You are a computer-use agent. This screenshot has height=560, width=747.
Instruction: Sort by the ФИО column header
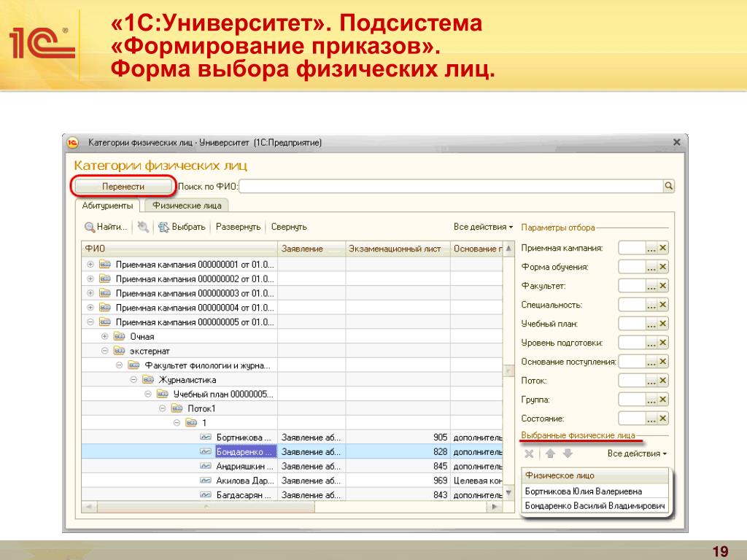click(179, 249)
